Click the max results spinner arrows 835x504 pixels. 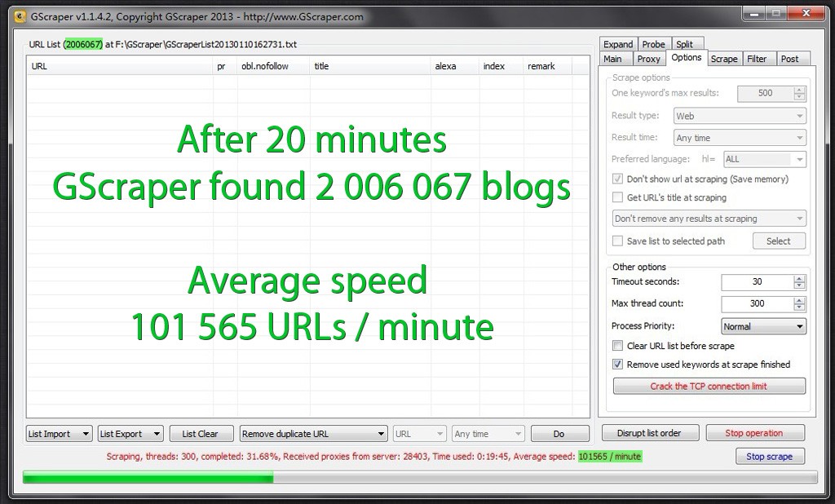tap(799, 93)
